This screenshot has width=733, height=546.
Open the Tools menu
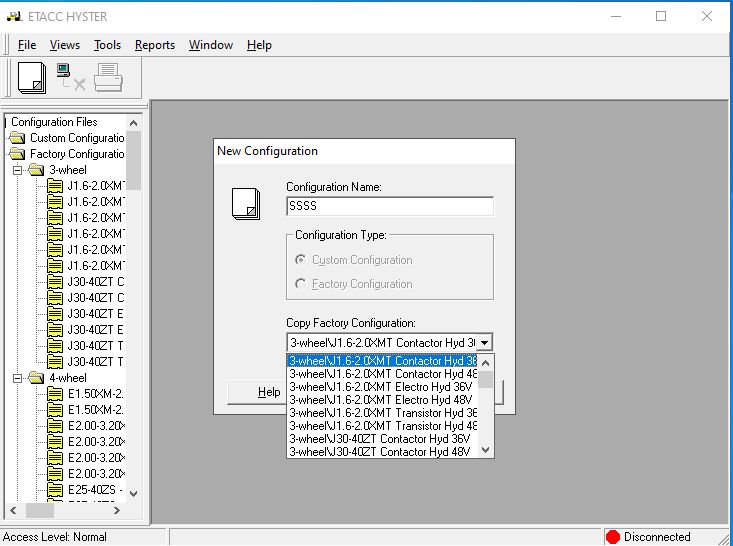(107, 45)
